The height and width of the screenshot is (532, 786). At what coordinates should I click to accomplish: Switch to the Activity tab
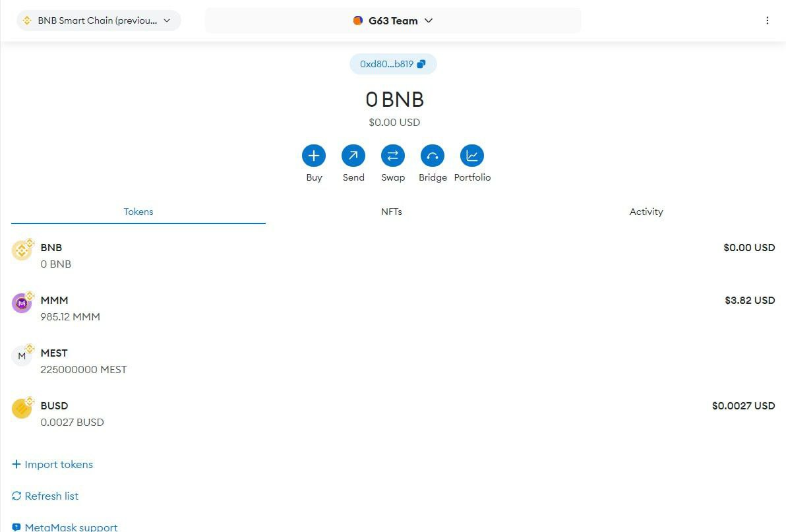click(x=646, y=212)
